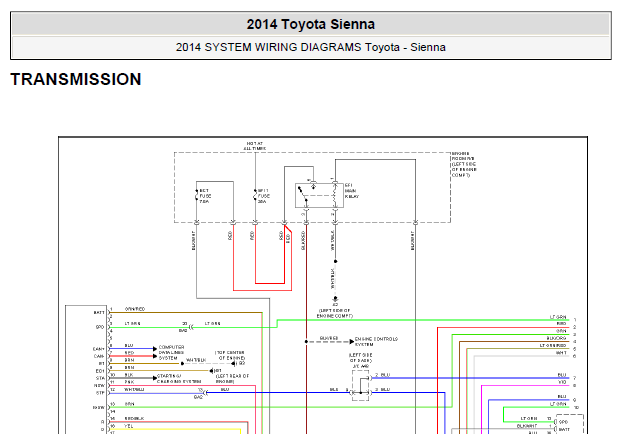
Task: Click the STP pin label
Action: (x=100, y=393)
